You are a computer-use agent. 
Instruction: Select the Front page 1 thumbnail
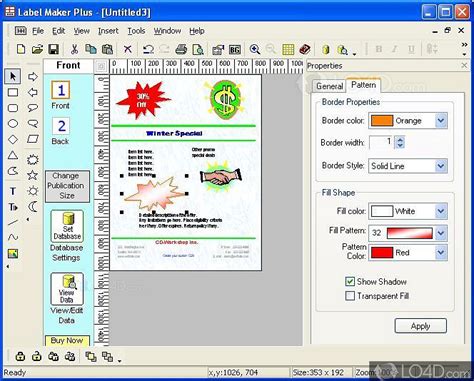pyautogui.click(x=61, y=91)
